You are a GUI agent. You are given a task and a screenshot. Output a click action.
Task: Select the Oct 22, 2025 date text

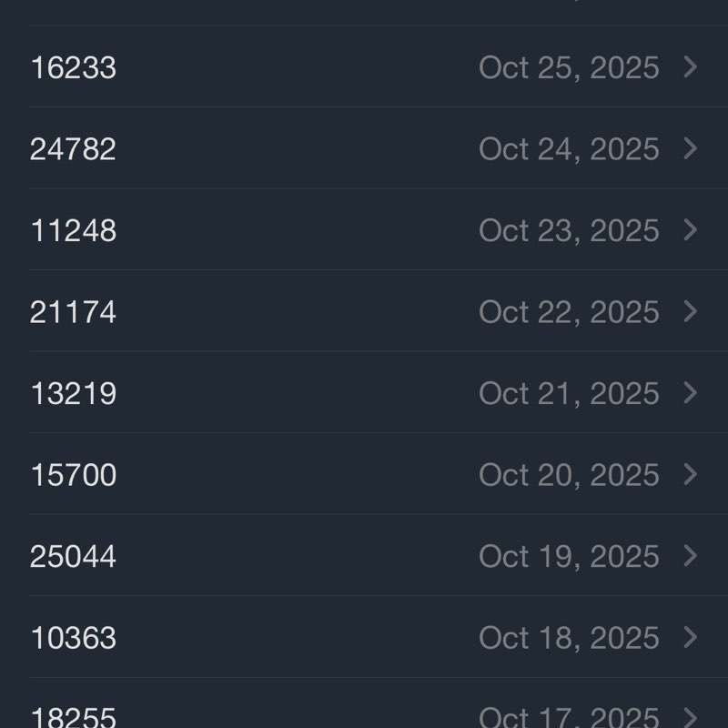[569, 312]
